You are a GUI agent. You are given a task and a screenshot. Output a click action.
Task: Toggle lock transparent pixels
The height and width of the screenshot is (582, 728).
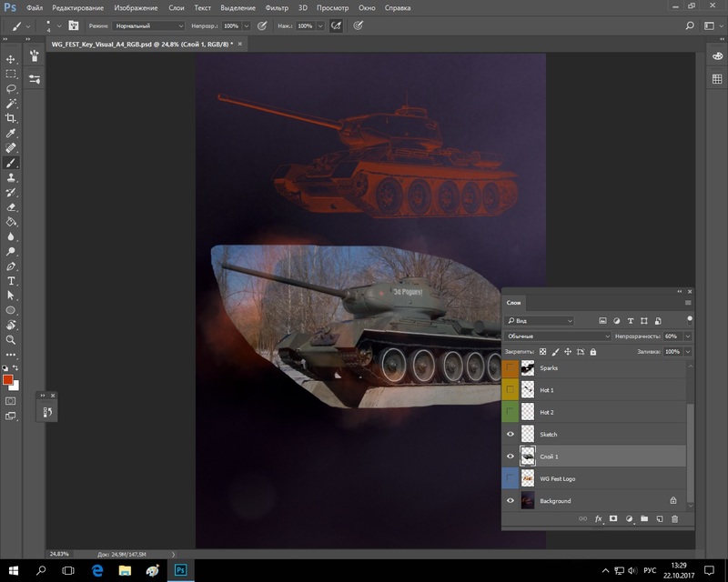pos(542,352)
